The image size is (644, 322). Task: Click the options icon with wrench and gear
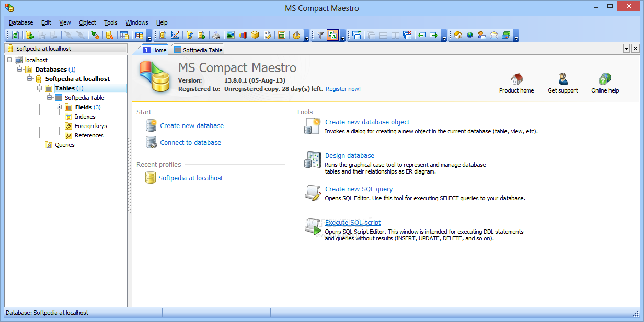point(296,35)
